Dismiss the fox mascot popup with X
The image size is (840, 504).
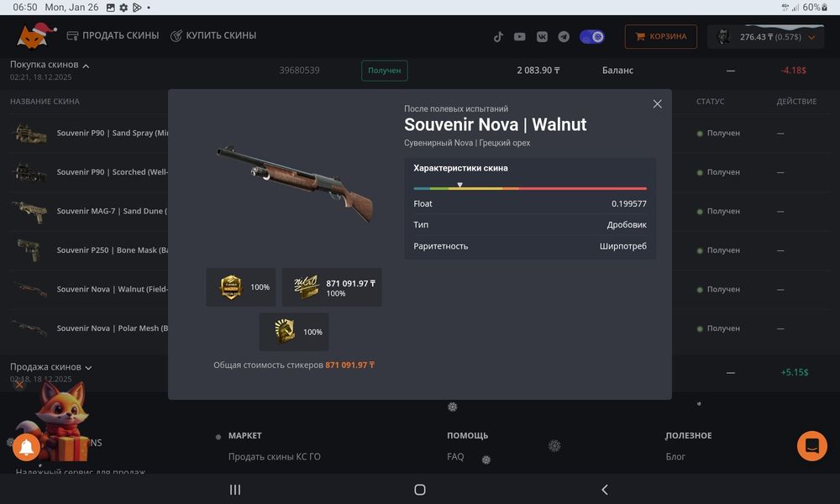point(19,384)
